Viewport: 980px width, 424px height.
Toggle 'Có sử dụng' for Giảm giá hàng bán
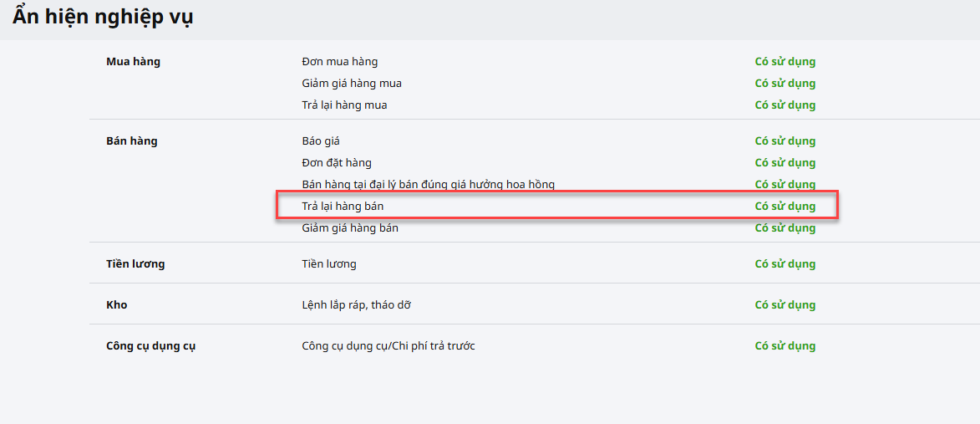(x=785, y=228)
